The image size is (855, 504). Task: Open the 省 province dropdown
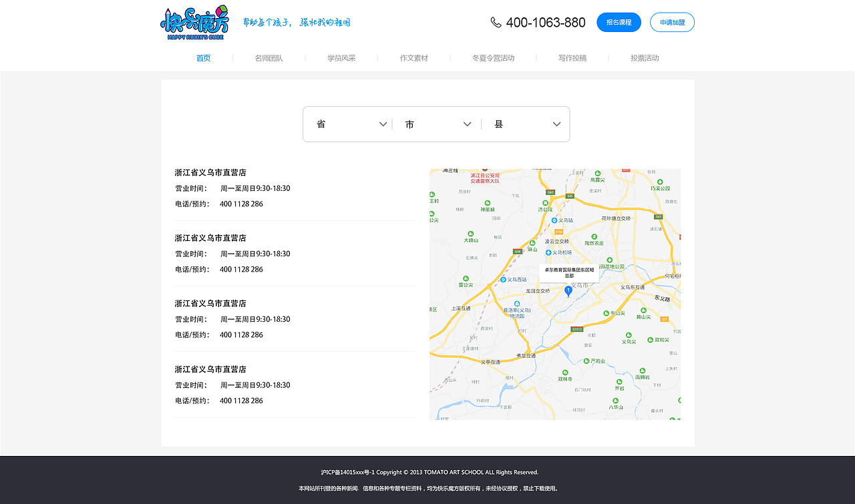pos(351,124)
